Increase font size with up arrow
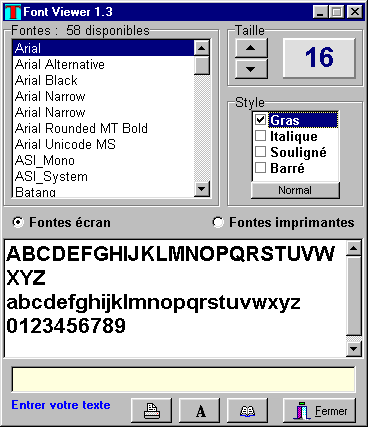The width and height of the screenshot is (368, 427). pos(251,48)
